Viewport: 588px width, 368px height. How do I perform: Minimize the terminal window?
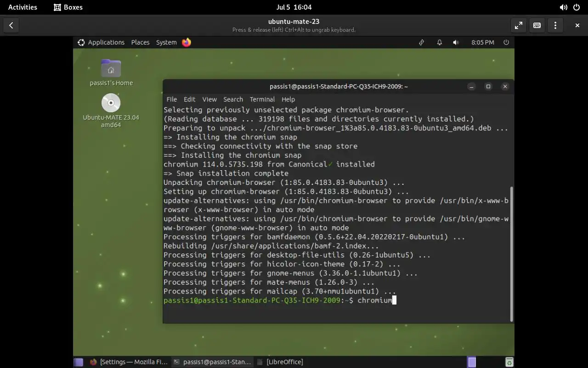coord(471,86)
